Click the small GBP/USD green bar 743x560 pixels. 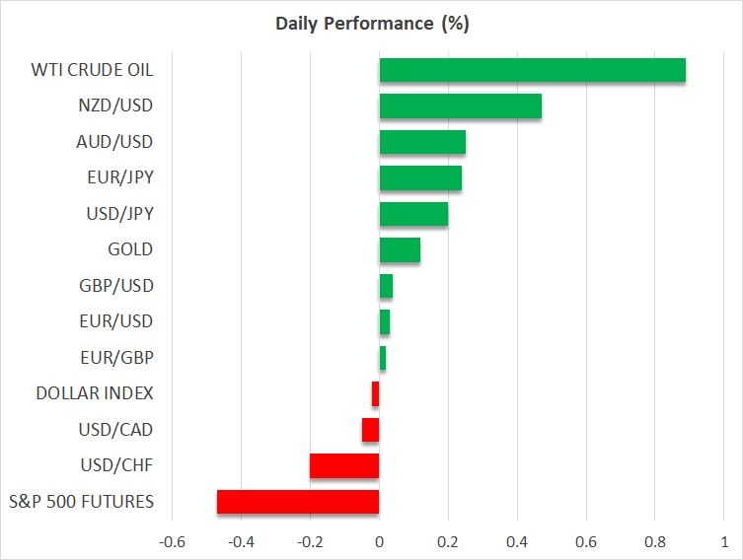[x=386, y=286]
